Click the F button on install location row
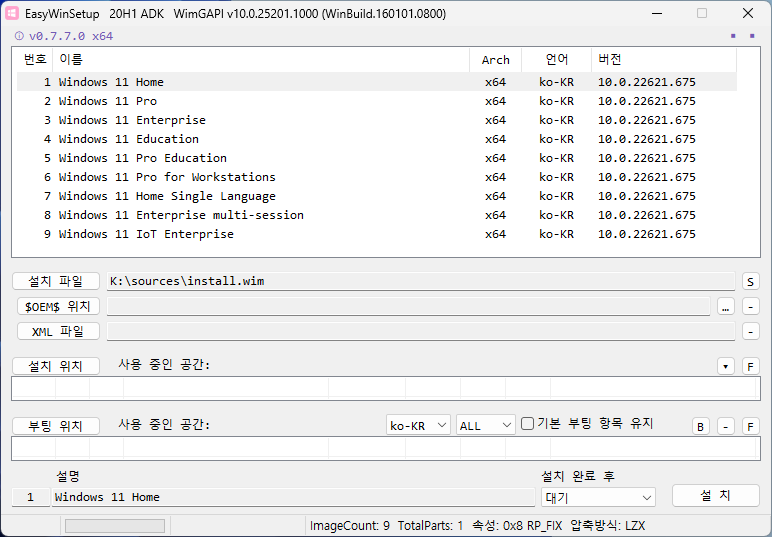Screen dimensions: 772x537 point(750,367)
